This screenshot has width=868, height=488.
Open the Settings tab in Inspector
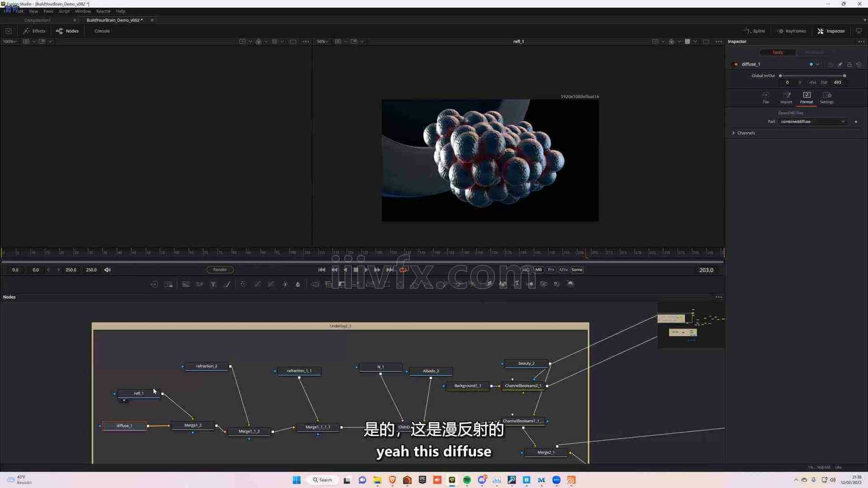827,98
